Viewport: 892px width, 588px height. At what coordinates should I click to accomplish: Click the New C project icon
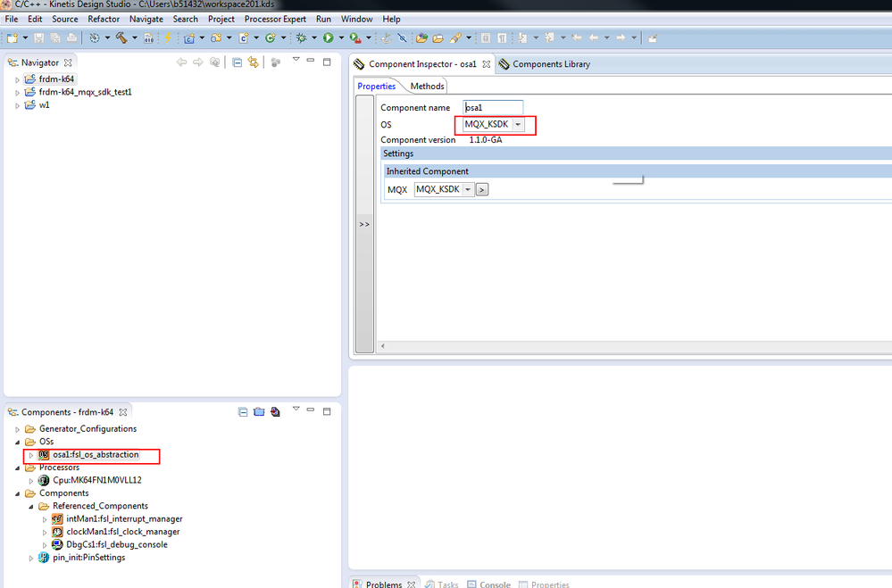pos(189,38)
